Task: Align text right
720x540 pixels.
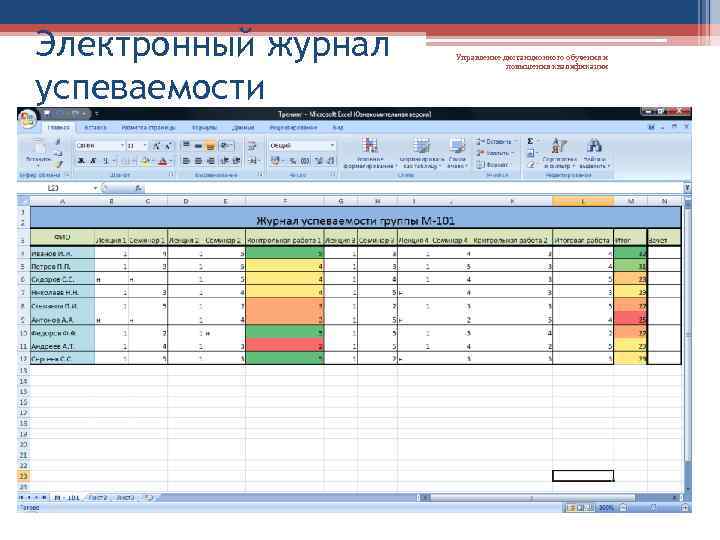Action: pyautogui.click(x=210, y=161)
